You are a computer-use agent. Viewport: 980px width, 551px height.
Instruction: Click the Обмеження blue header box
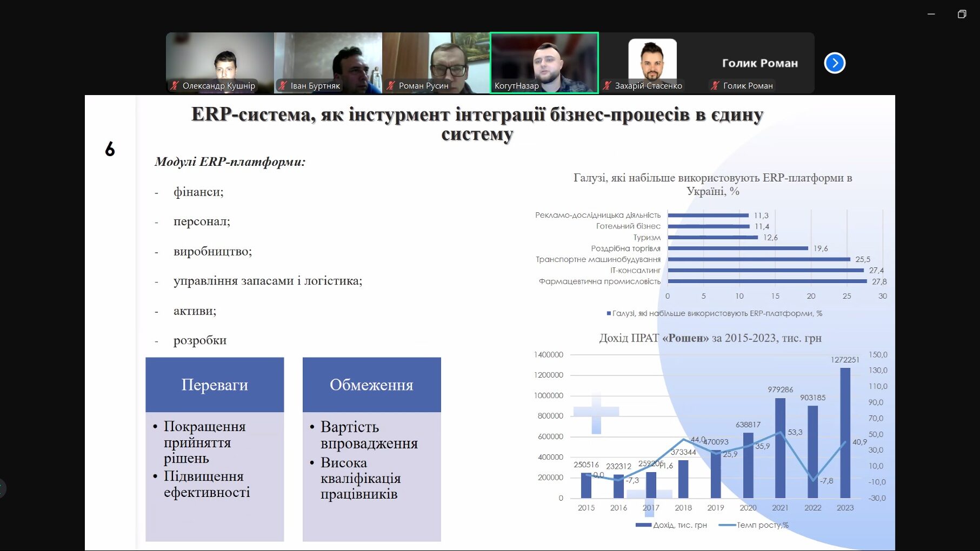point(371,385)
